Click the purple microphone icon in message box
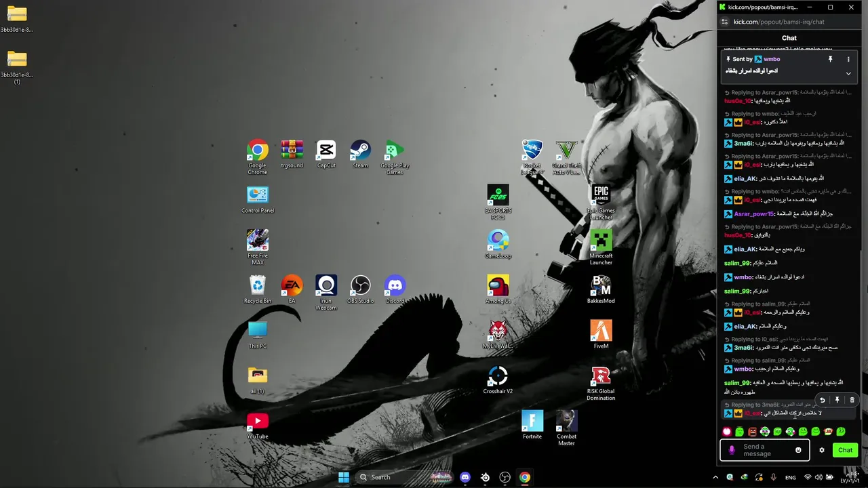This screenshot has width=868, height=488. pyautogui.click(x=731, y=450)
